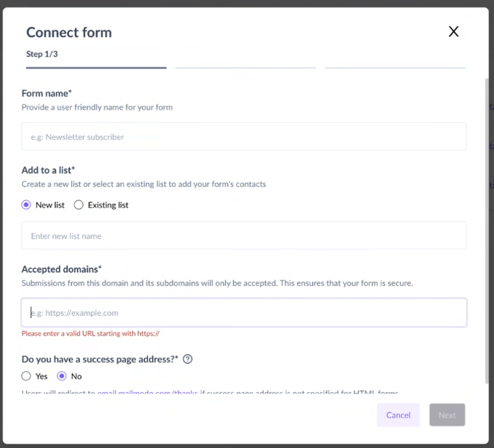Click the Enter new list name field
Viewport: 494px width, 448px height.
[244, 236]
